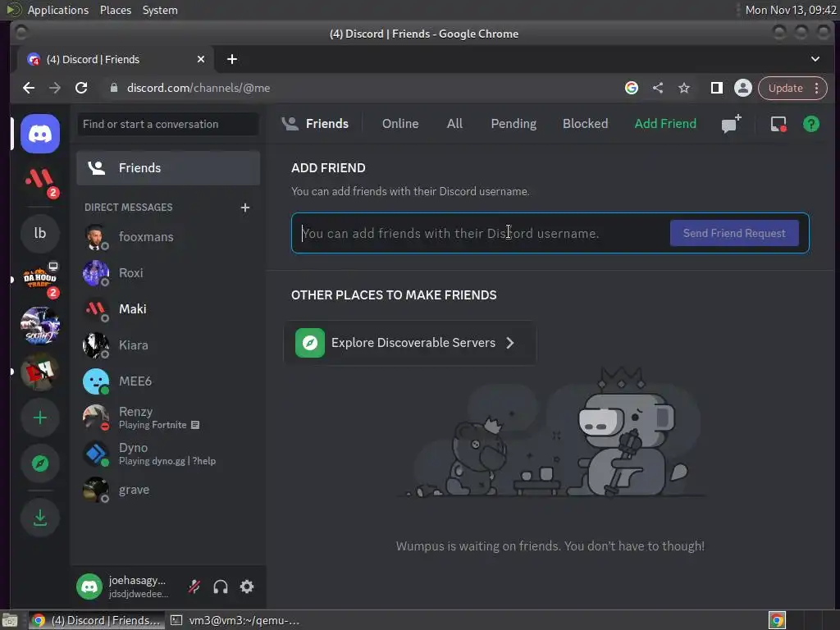Open Chrome side panel icon
Screen dimensions: 840x630
(x=716, y=88)
